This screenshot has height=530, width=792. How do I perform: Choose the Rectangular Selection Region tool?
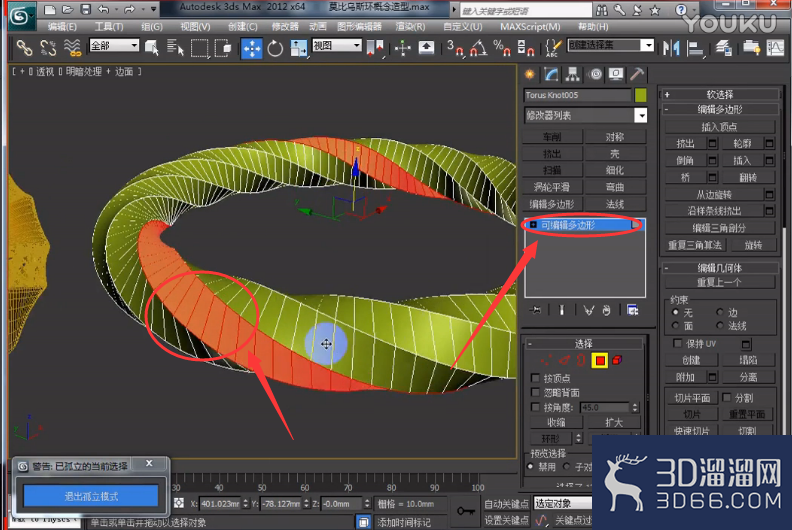(x=200, y=48)
